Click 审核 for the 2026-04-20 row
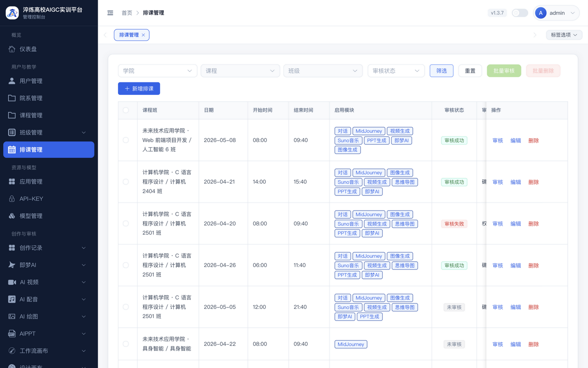The image size is (588, 368). pos(498,224)
